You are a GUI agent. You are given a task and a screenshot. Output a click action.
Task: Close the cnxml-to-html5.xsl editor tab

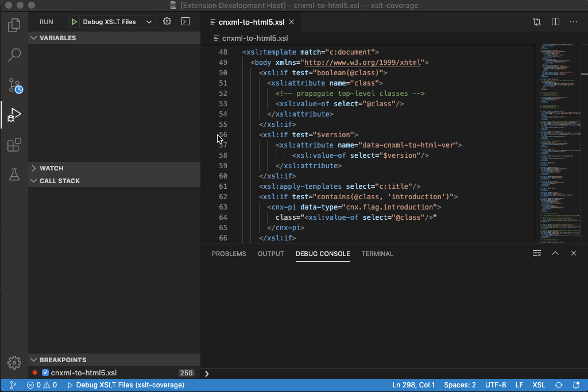click(291, 22)
